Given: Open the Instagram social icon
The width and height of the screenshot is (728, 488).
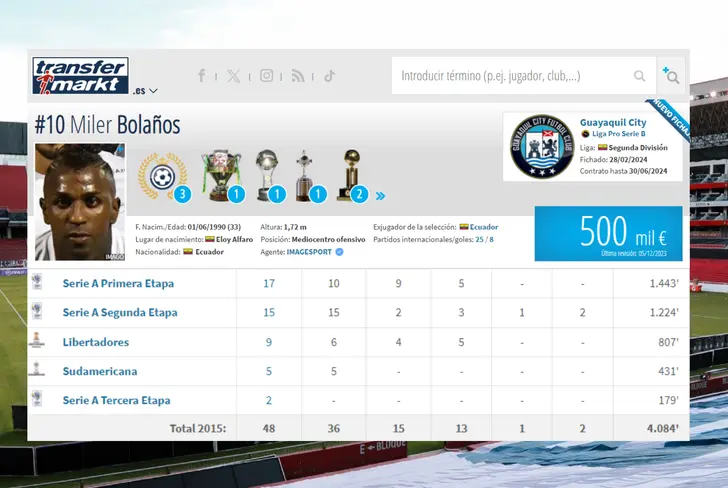Looking at the screenshot, I should [x=266, y=76].
